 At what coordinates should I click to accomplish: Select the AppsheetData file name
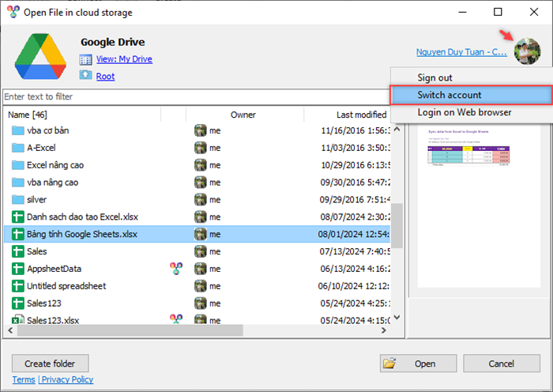[x=55, y=269]
